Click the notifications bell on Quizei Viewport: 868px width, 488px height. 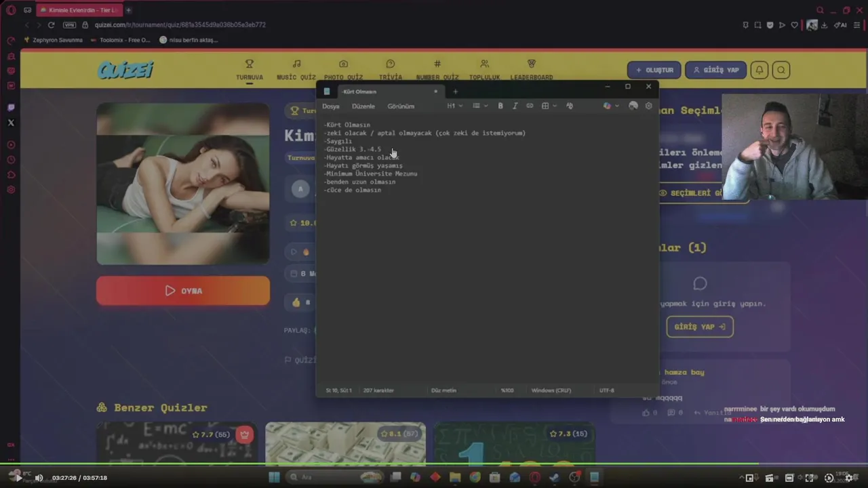759,70
